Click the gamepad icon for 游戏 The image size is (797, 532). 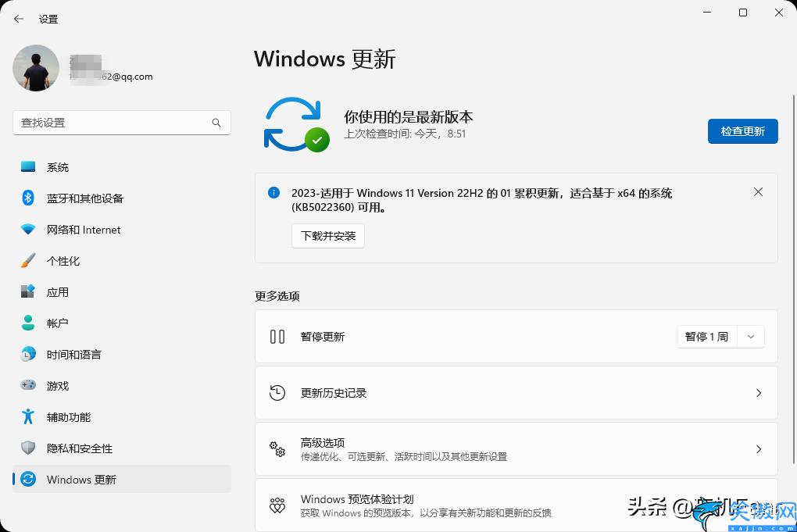click(28, 385)
